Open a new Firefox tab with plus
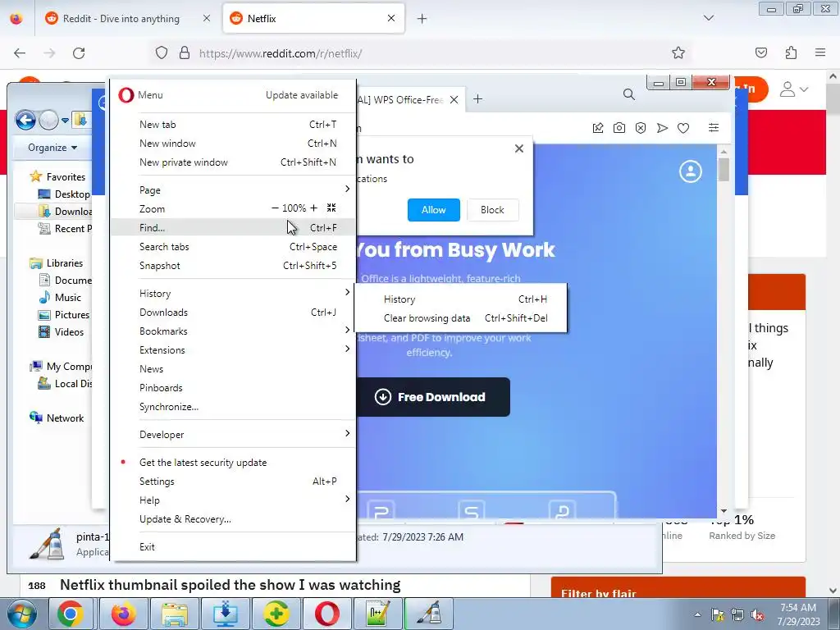 [422, 19]
